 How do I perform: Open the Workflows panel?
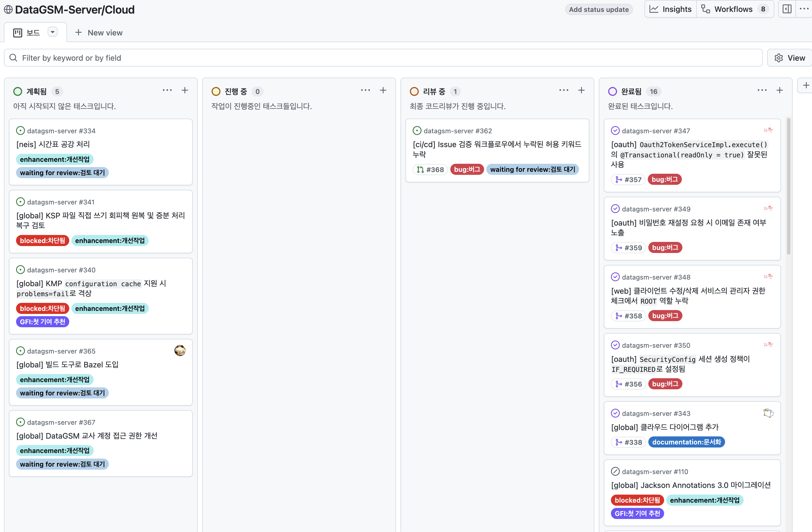coord(735,9)
